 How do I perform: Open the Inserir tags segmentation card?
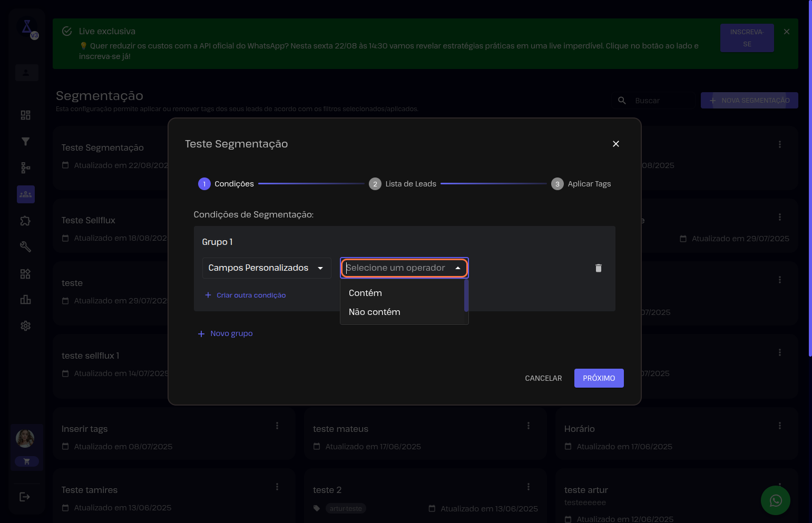tap(174, 433)
